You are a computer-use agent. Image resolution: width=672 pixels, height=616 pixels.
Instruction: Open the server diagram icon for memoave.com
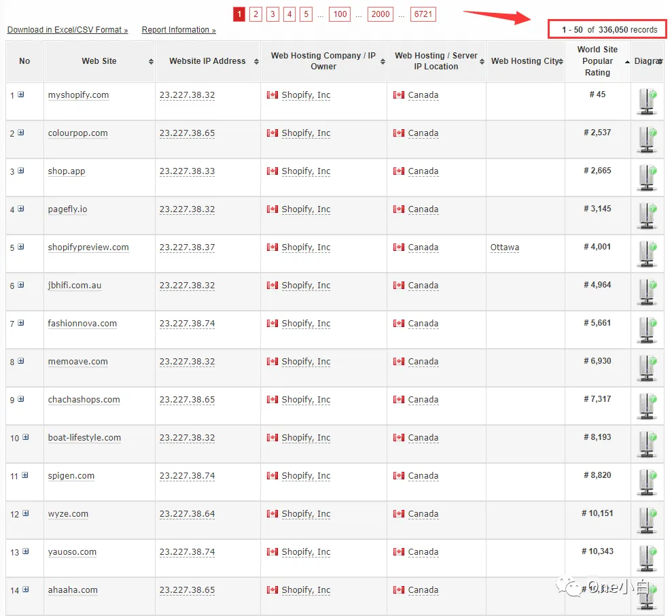pyautogui.click(x=647, y=368)
